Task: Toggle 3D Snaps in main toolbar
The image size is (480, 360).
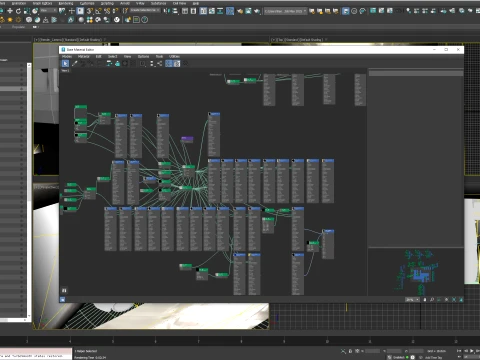Action: [89, 11]
